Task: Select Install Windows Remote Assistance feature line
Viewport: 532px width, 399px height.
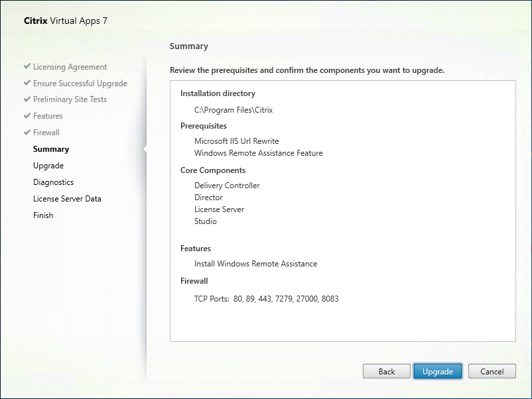Action: (255, 264)
